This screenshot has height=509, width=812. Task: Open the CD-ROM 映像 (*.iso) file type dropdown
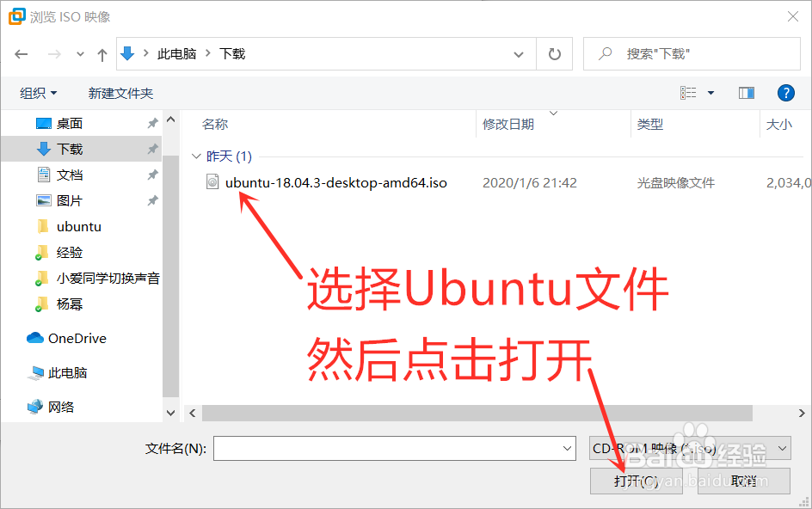point(691,449)
